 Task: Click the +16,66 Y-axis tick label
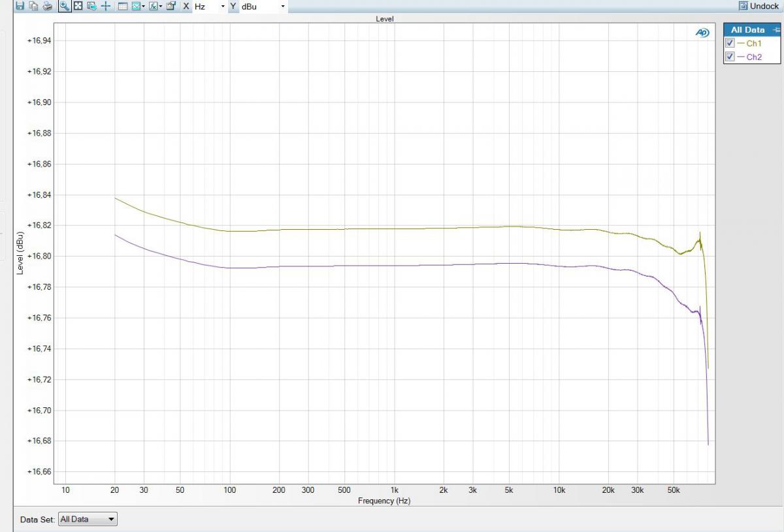(x=39, y=471)
